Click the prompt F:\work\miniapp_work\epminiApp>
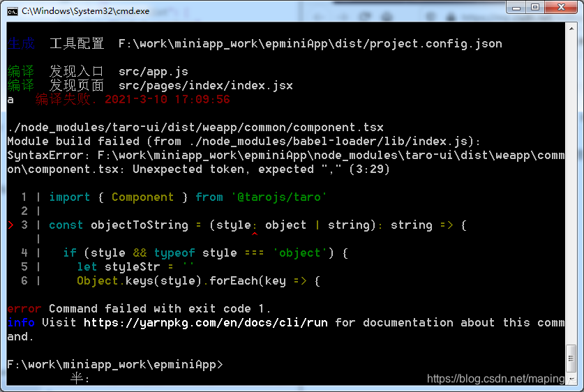The height and width of the screenshot is (392, 584). click(x=115, y=365)
